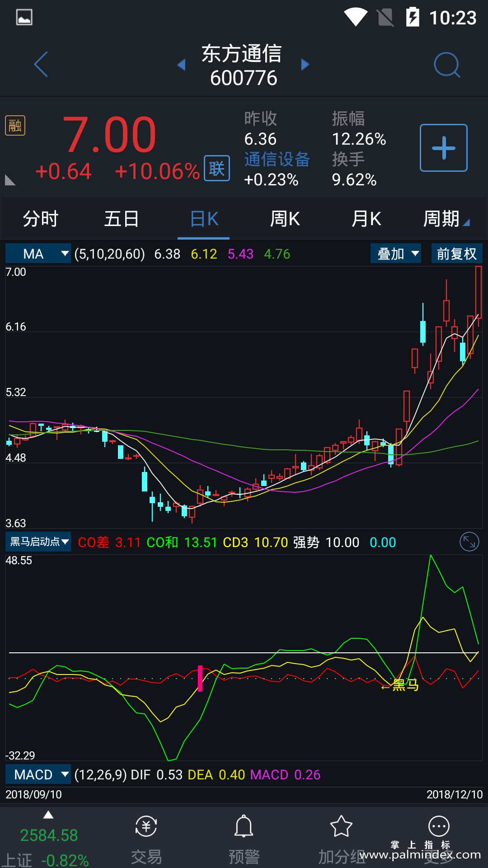Viewport: 488px width, 868px height.
Task: Tap the current price 7.00
Action: coord(109,135)
